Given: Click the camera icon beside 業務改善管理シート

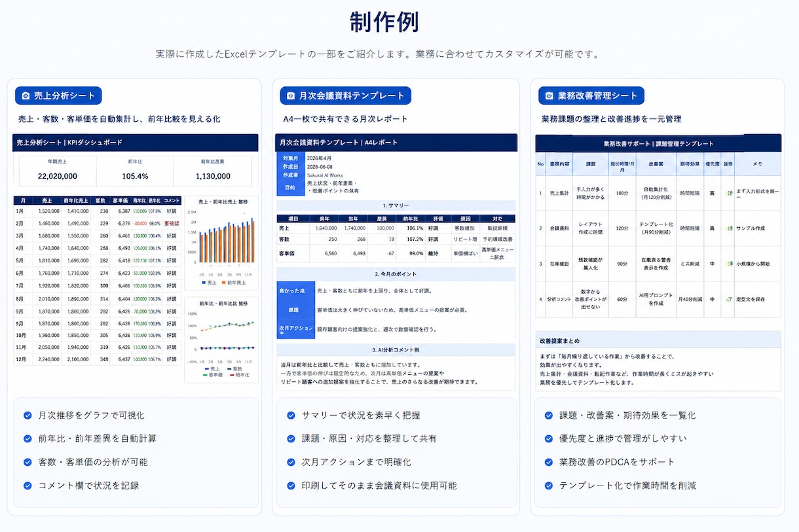Looking at the screenshot, I should 549,96.
